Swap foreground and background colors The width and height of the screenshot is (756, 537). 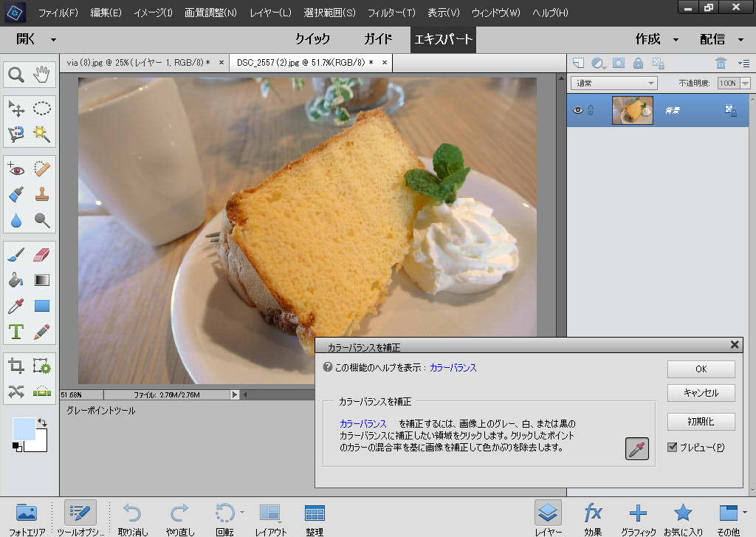click(x=42, y=423)
